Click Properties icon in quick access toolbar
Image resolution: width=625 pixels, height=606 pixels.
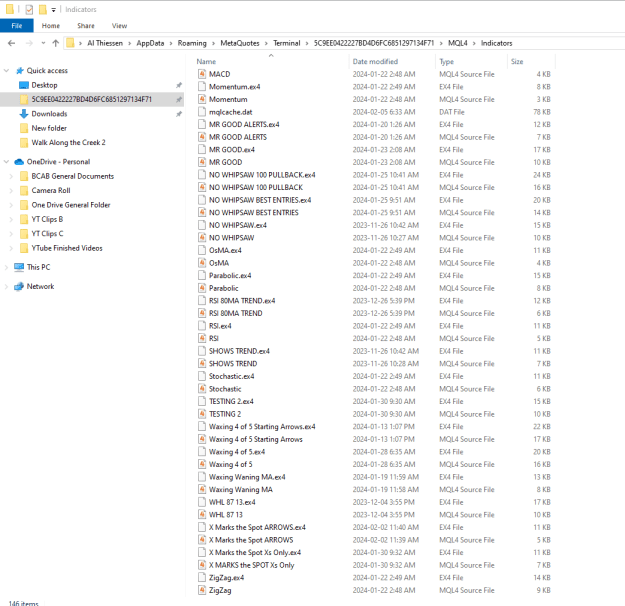pos(29,9)
